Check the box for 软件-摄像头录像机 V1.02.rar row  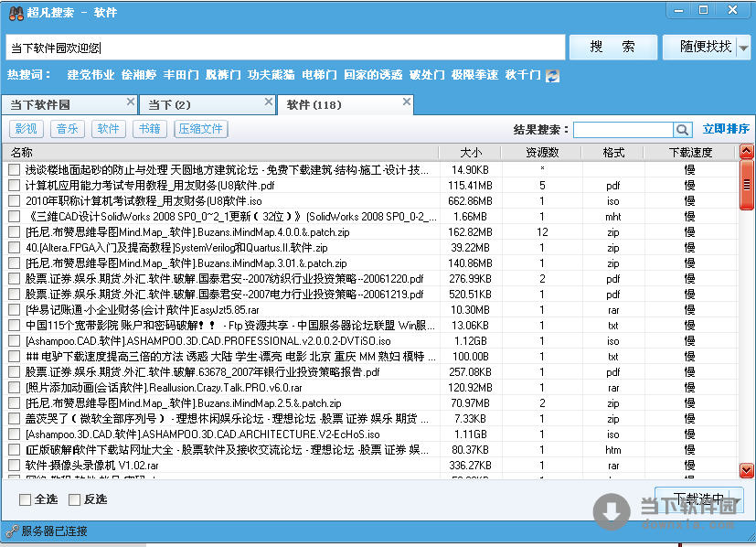click(15, 466)
